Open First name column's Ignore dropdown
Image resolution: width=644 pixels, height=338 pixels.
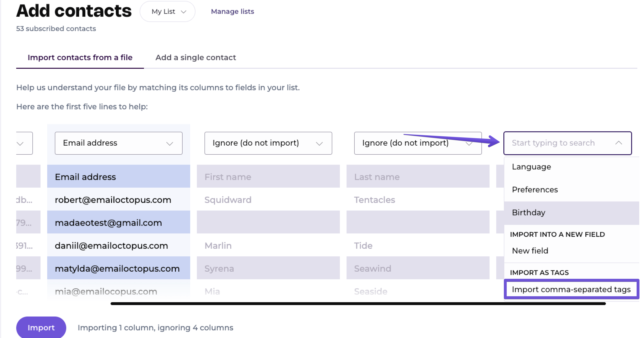pos(268,143)
